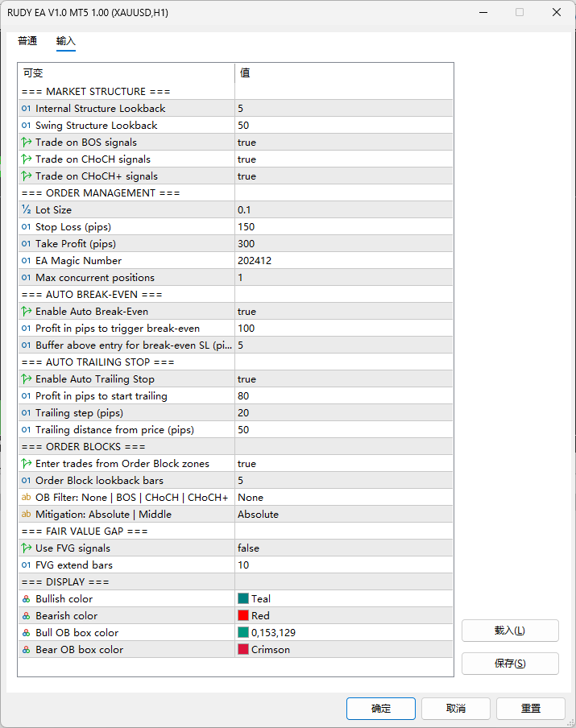The width and height of the screenshot is (576, 728).
Task: Click boolean icon beside Enable Auto Trailing Stop
Action: click(26, 378)
